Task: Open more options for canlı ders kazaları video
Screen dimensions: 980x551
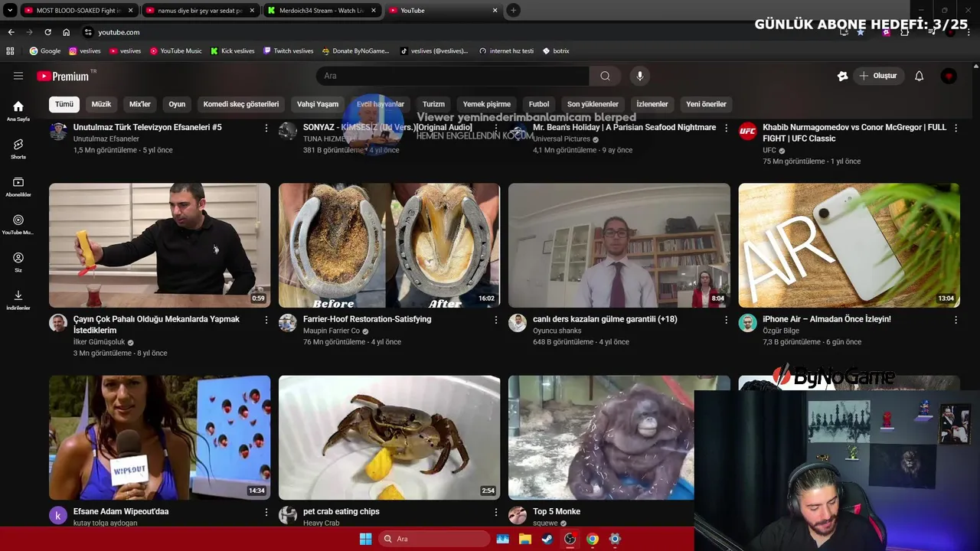Action: [x=726, y=320]
